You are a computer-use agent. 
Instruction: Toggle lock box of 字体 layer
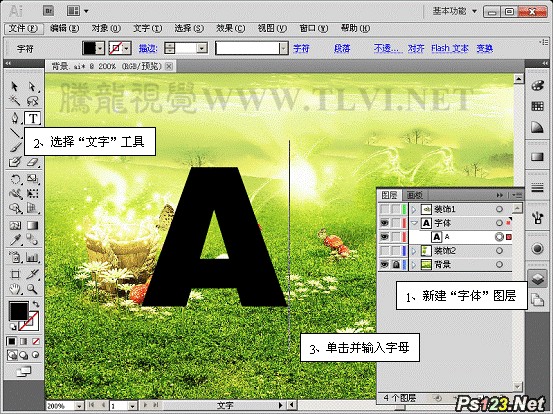point(396,223)
